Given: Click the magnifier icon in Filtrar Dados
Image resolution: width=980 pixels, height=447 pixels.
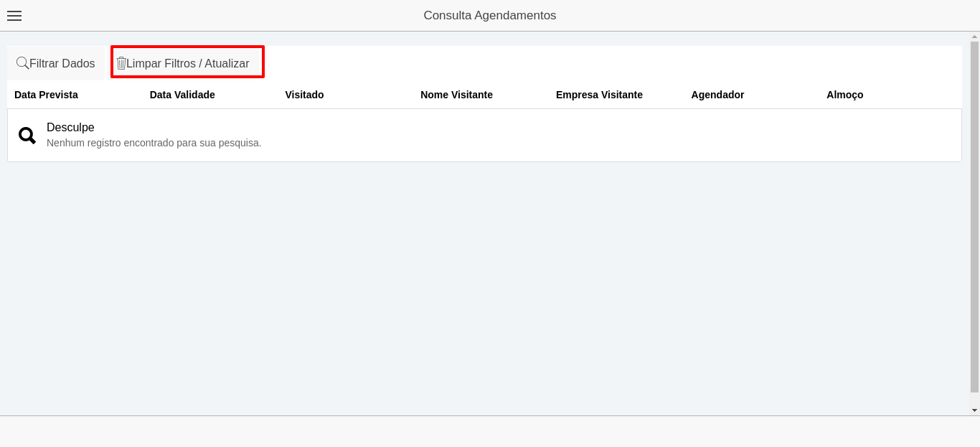Looking at the screenshot, I should tap(22, 63).
